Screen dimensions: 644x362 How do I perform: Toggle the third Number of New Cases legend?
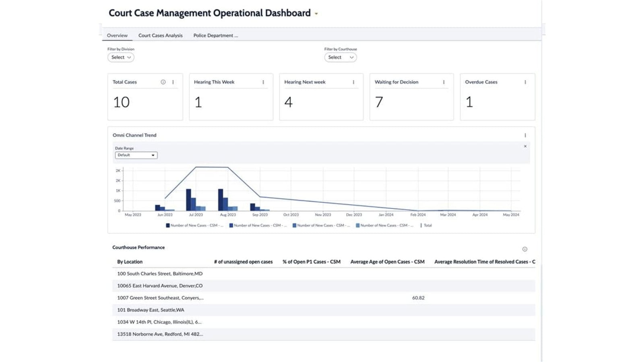pos(321,226)
